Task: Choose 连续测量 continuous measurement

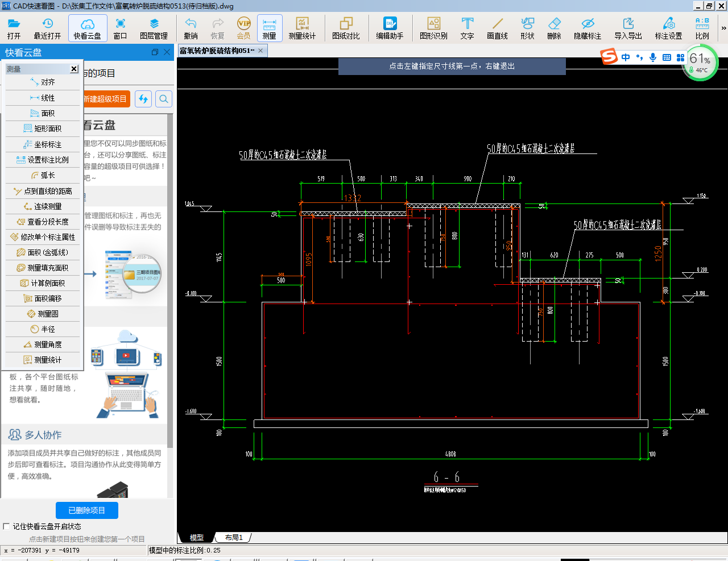Action: pos(44,206)
